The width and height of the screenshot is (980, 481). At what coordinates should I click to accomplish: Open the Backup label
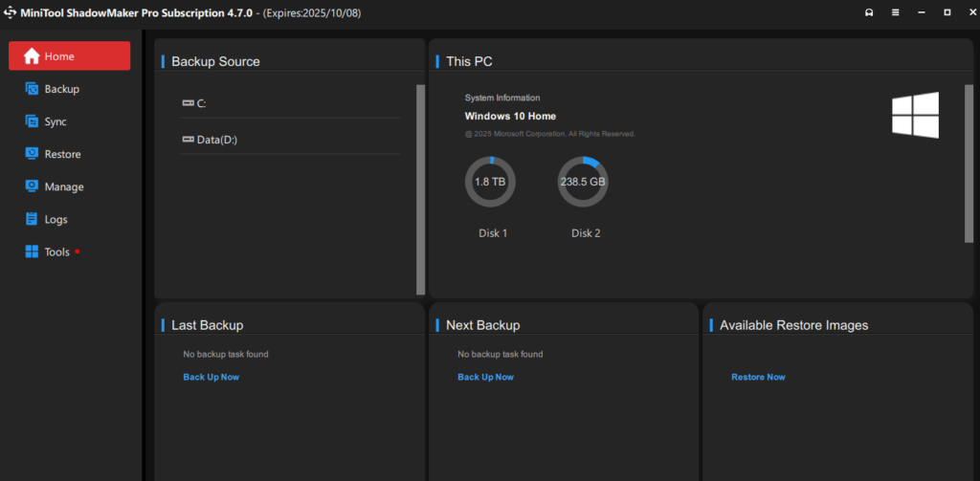pyautogui.click(x=62, y=89)
